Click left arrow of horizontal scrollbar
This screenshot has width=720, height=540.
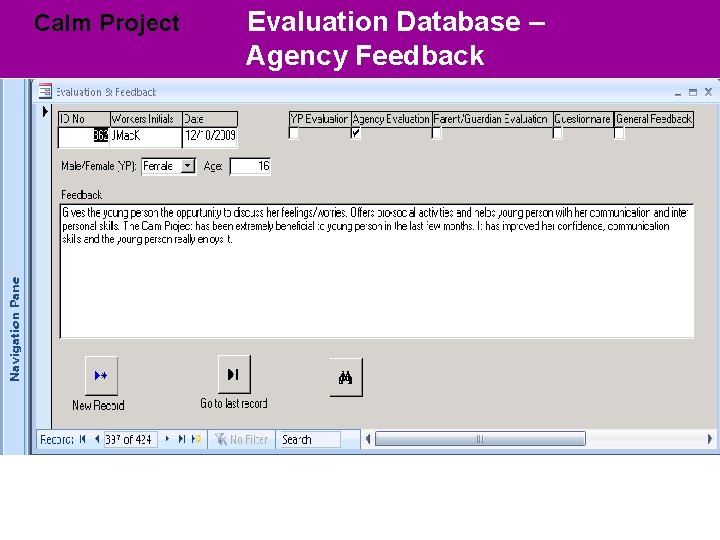[368, 439]
